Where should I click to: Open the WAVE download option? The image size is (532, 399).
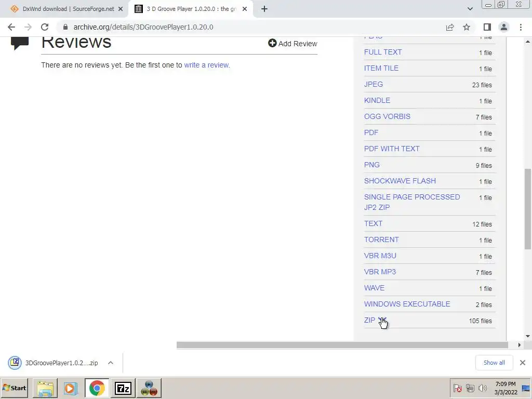click(374, 288)
